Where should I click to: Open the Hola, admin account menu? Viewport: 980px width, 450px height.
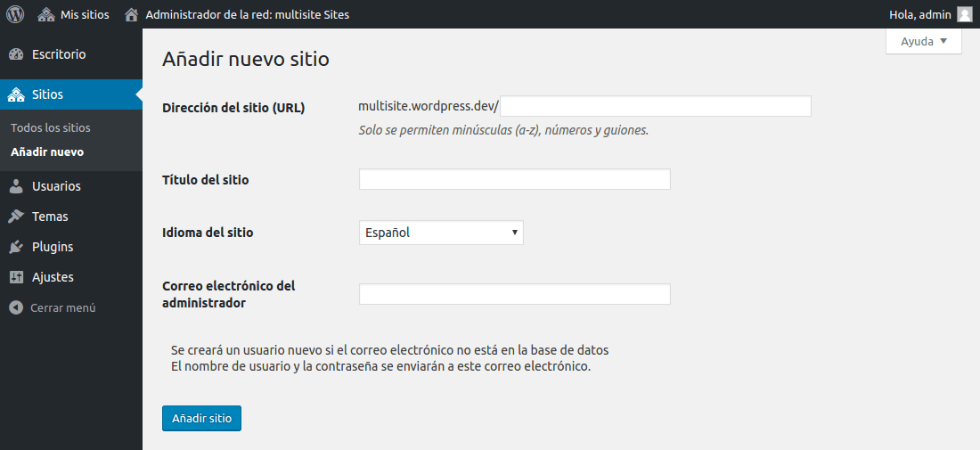931,13
